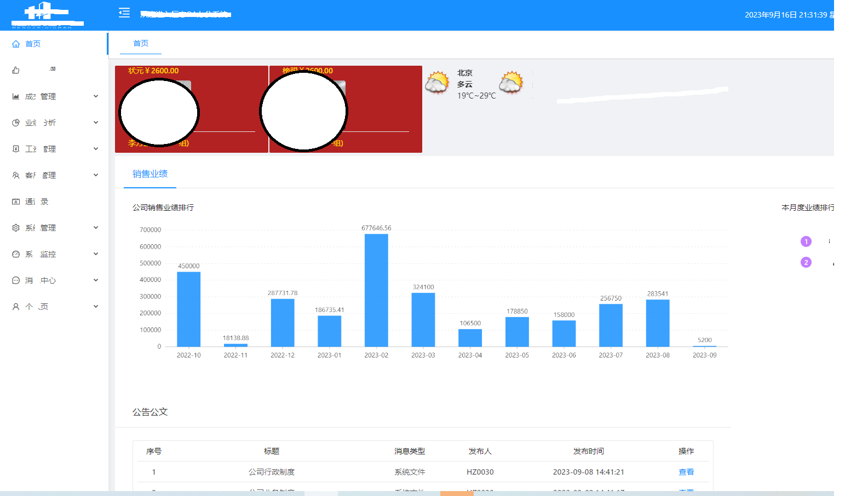Click the gear icon for 系统管理

[16, 228]
